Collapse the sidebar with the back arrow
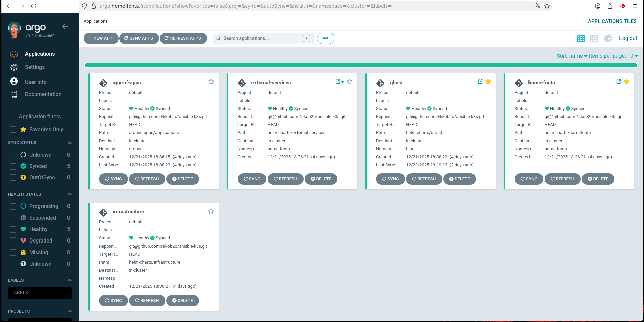644x322 pixels. [x=65, y=26]
